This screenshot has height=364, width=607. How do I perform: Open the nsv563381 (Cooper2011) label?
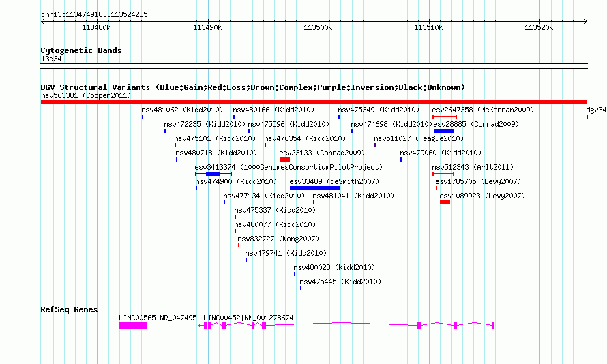coord(86,95)
